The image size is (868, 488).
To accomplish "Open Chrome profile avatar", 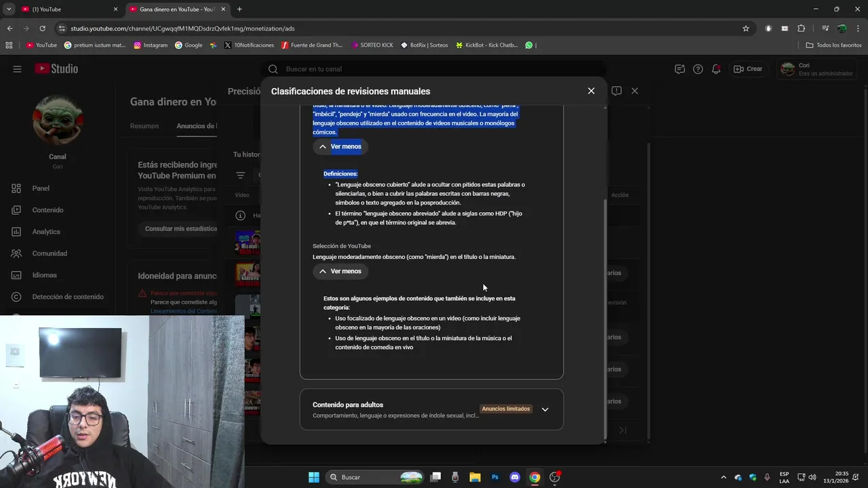I will pyautogui.click(x=842, y=28).
